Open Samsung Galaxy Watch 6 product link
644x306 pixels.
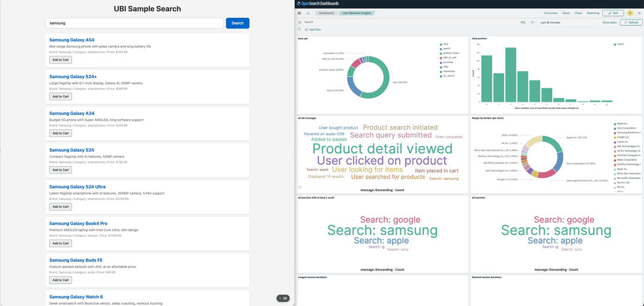(76, 297)
